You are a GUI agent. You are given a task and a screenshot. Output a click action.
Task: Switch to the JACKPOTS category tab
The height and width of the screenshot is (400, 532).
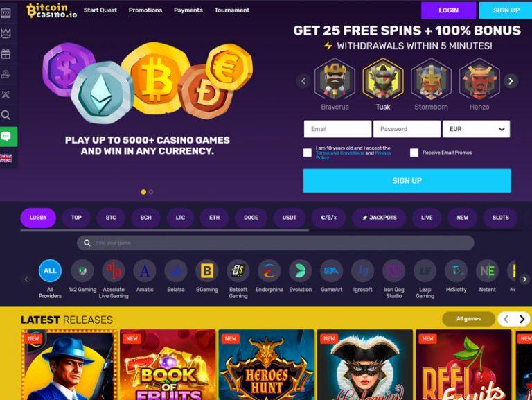(379, 218)
